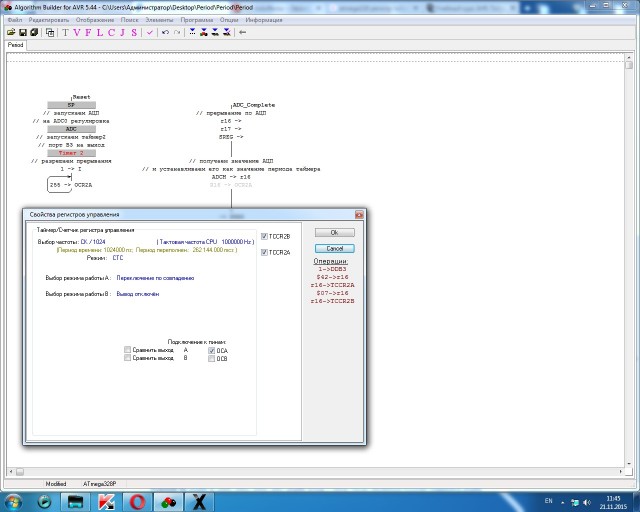Select the Jump J element tool
The width and height of the screenshot is (640, 512).
click(121, 32)
